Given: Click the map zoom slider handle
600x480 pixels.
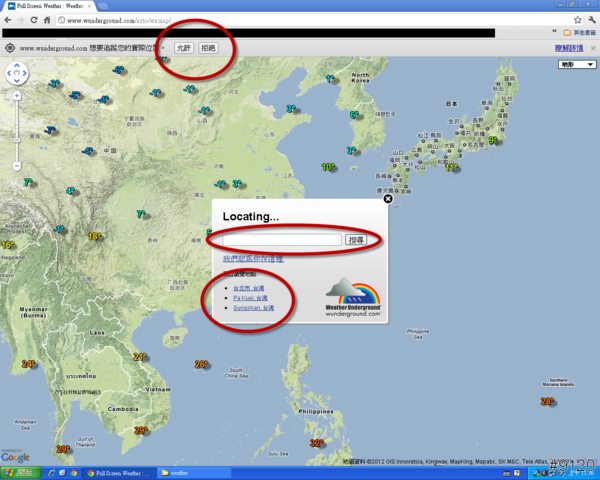Looking at the screenshot, I should (16, 140).
